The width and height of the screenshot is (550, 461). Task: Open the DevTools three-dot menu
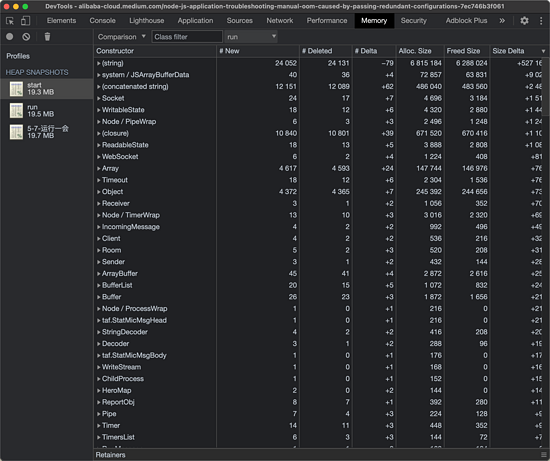(541, 21)
